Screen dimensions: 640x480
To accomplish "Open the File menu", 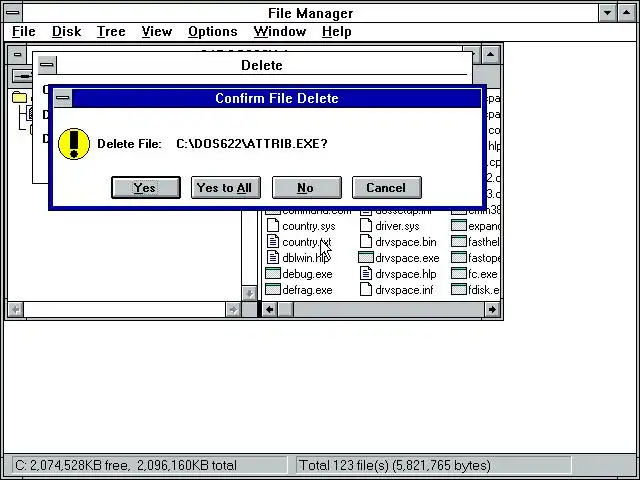I will [x=24, y=31].
